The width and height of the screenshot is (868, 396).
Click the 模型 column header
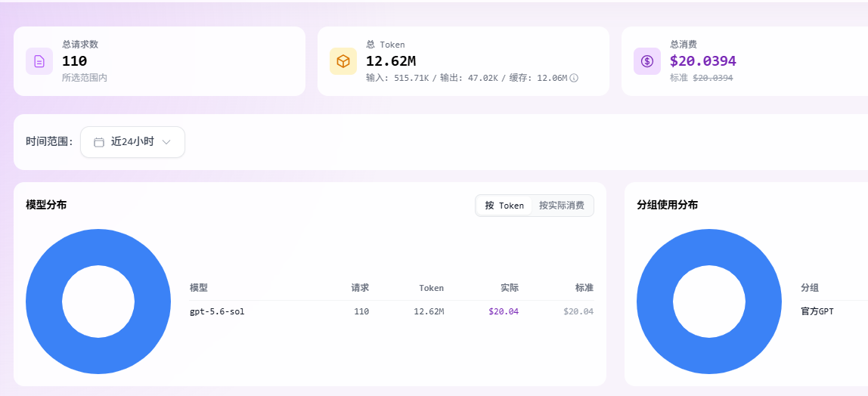(199, 288)
